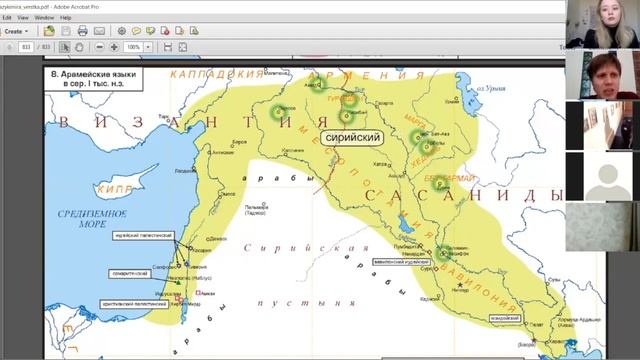Print the document with the printer icon

[82, 31]
